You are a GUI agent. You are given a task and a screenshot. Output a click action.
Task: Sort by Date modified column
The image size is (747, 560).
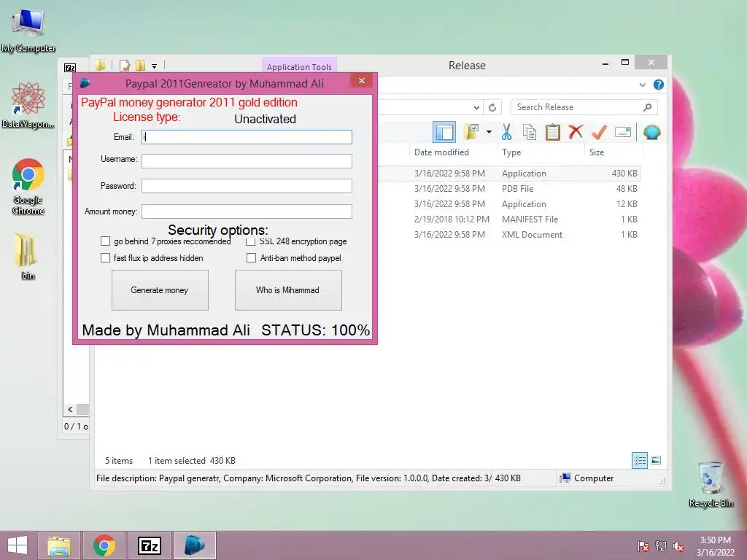(441, 152)
